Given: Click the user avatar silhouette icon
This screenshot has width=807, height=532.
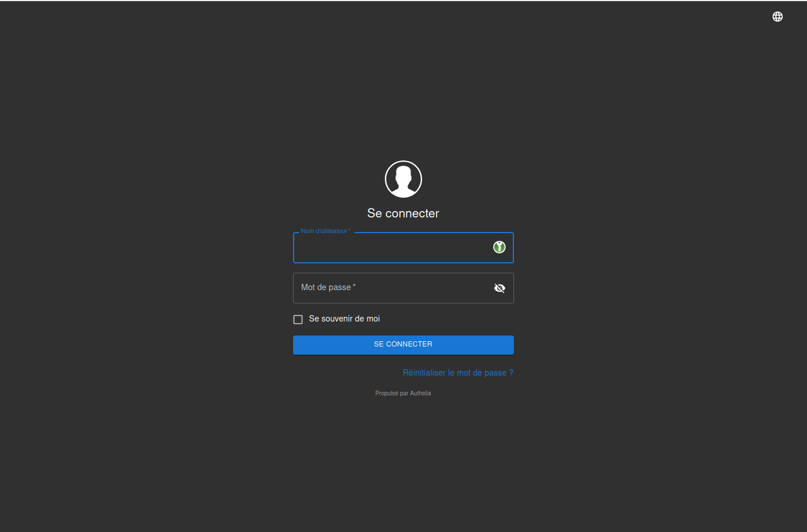Looking at the screenshot, I should tap(403, 179).
